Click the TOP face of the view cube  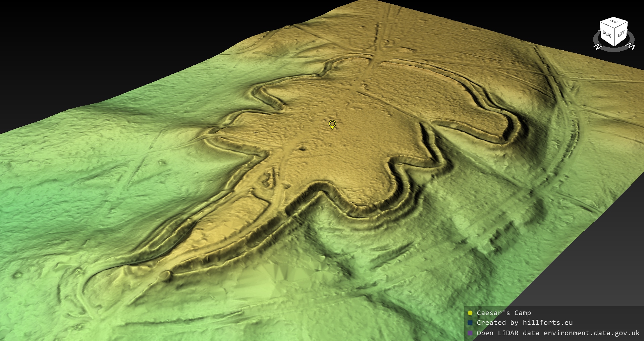tap(614, 22)
